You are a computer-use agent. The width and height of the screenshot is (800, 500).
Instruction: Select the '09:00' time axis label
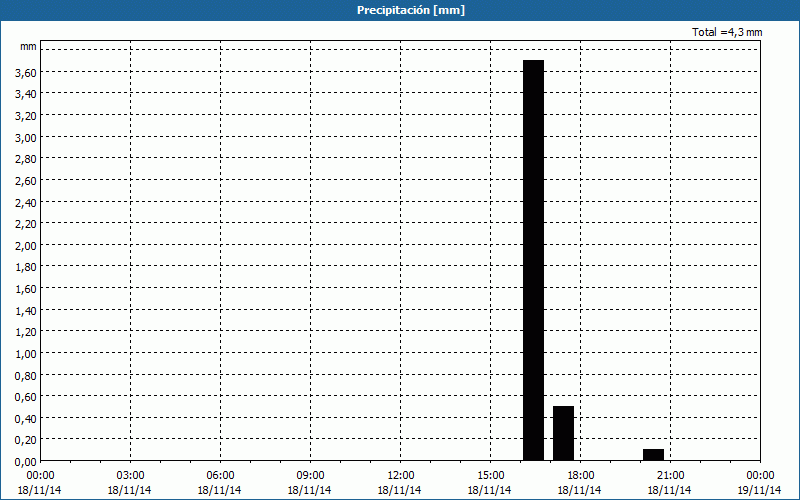pyautogui.click(x=310, y=476)
